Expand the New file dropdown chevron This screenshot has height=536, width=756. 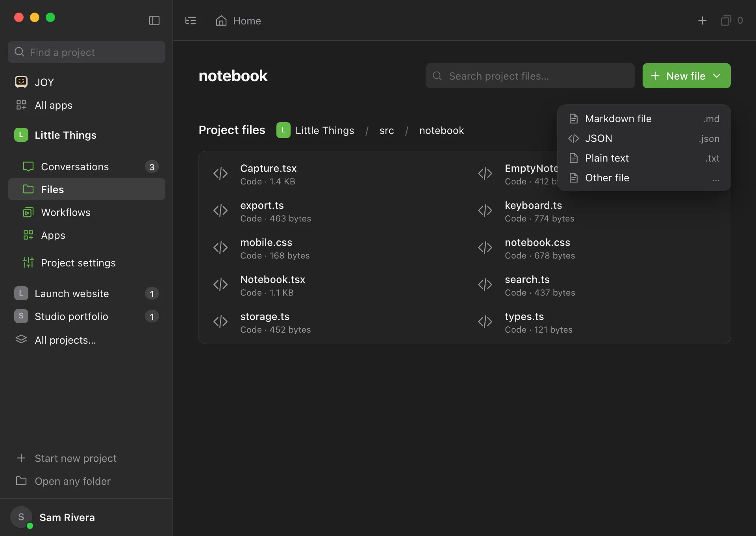(717, 76)
